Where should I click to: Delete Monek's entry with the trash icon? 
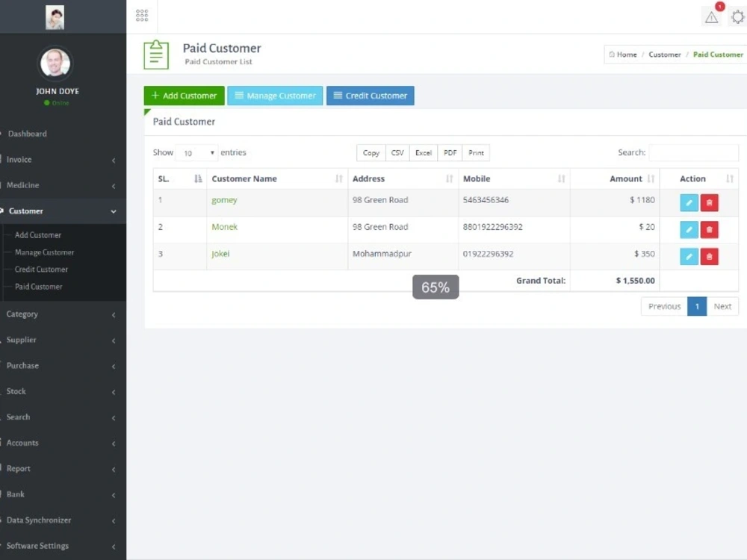click(x=709, y=229)
